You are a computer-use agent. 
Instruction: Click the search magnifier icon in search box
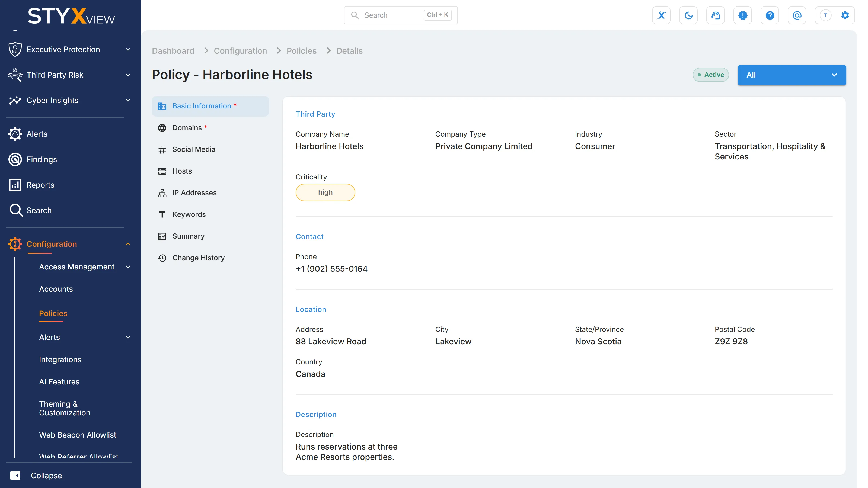click(355, 15)
